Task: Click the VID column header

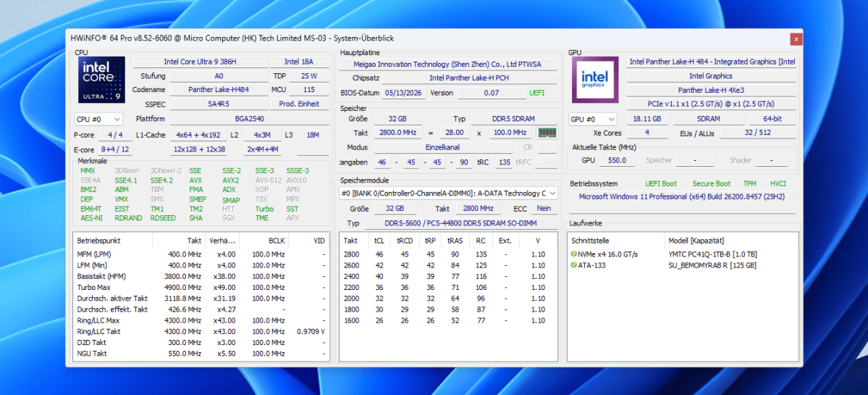Action: 308,241
